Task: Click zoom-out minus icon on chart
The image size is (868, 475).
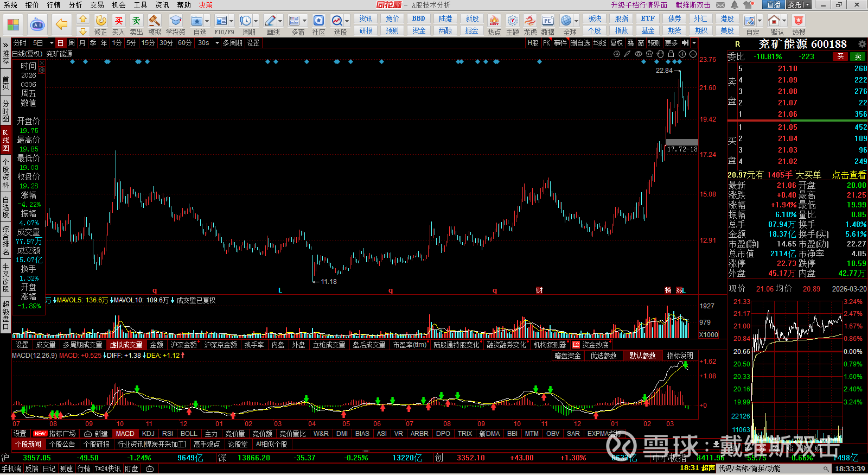Action: pyautogui.click(x=693, y=54)
